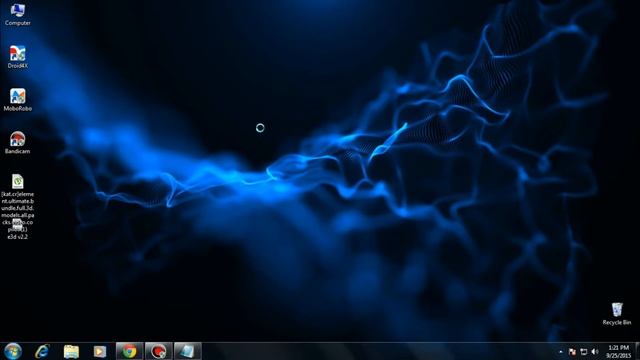
Task: Click the Show Desktop strip at taskbar end
Action: (x=637, y=351)
